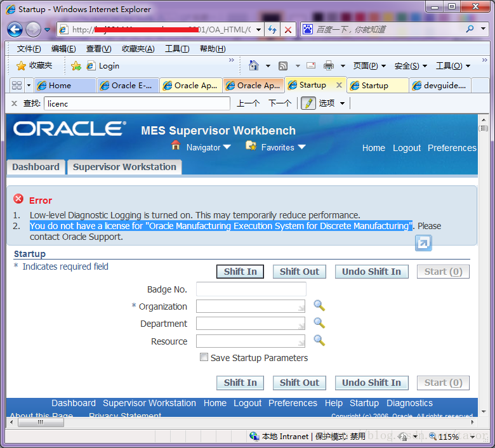Toggle the highlight matches pencil icon
Viewport: 495px width, 448px height.
pyautogui.click(x=308, y=103)
